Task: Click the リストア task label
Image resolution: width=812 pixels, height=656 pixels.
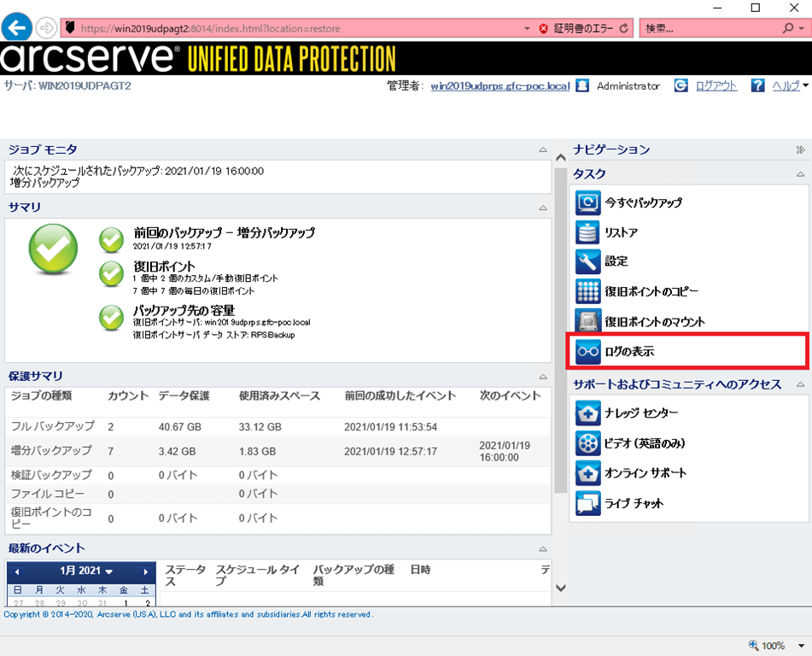Action: [621, 232]
